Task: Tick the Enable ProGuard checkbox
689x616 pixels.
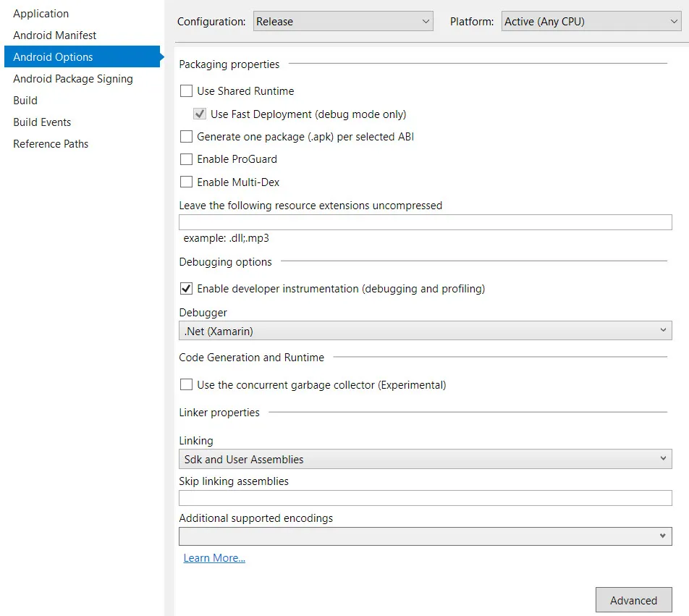Action: pos(186,159)
